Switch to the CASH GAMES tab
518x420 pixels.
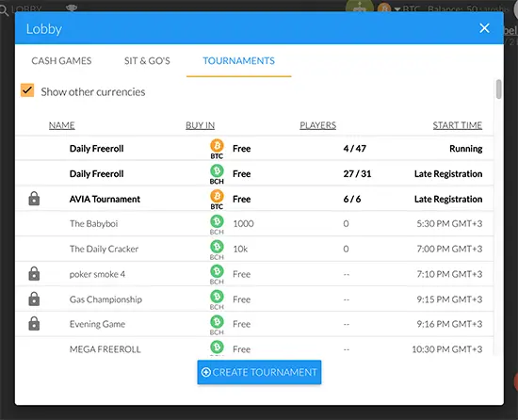pos(61,61)
